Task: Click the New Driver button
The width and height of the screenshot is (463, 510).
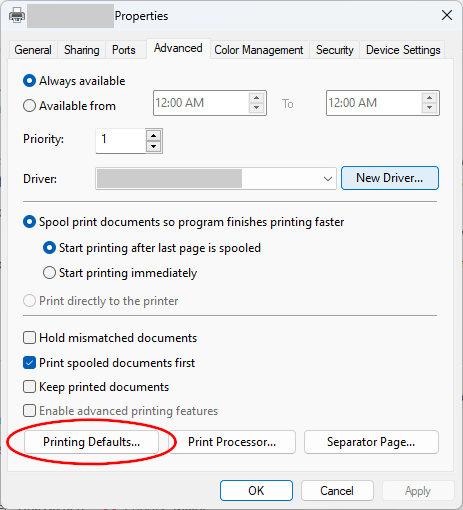Action: [390, 178]
